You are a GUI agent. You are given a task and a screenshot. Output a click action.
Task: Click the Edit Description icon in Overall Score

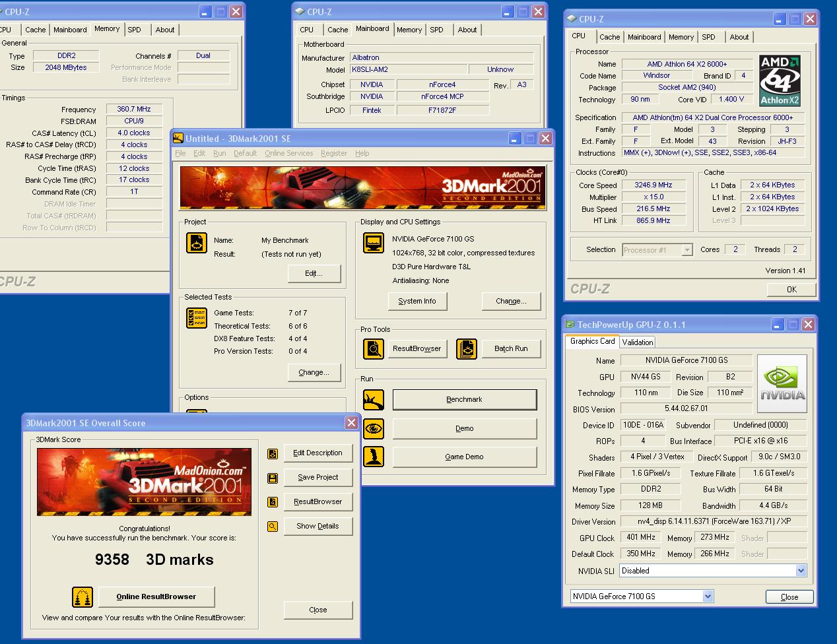pyautogui.click(x=273, y=454)
